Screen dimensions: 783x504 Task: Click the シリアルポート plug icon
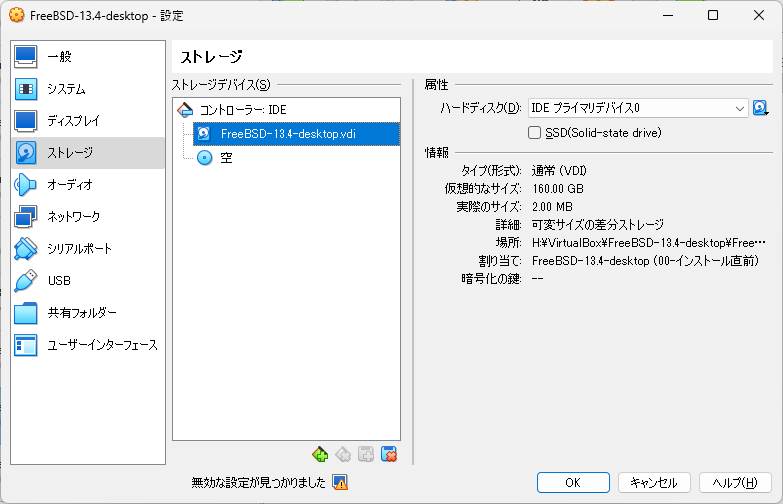click(x=25, y=249)
